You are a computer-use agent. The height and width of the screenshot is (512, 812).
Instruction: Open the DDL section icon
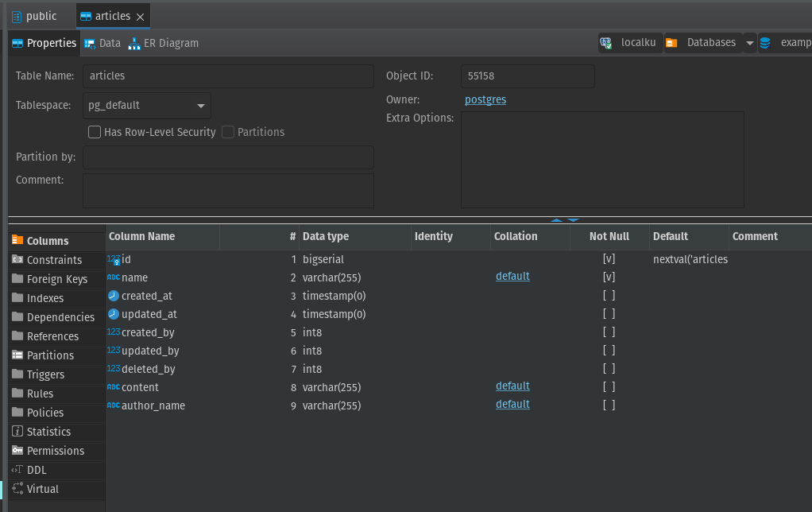pos(17,470)
